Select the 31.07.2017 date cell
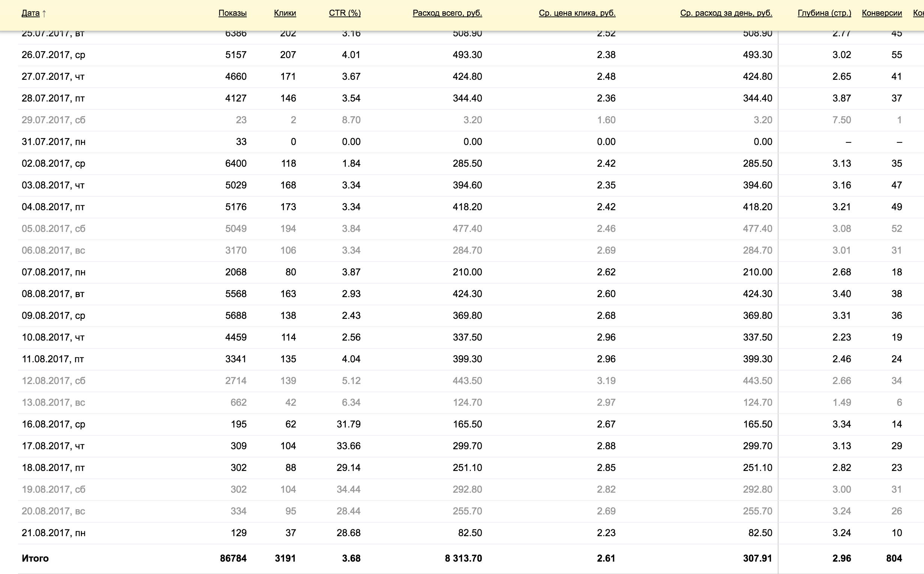This screenshot has height=574, width=924. [53, 142]
